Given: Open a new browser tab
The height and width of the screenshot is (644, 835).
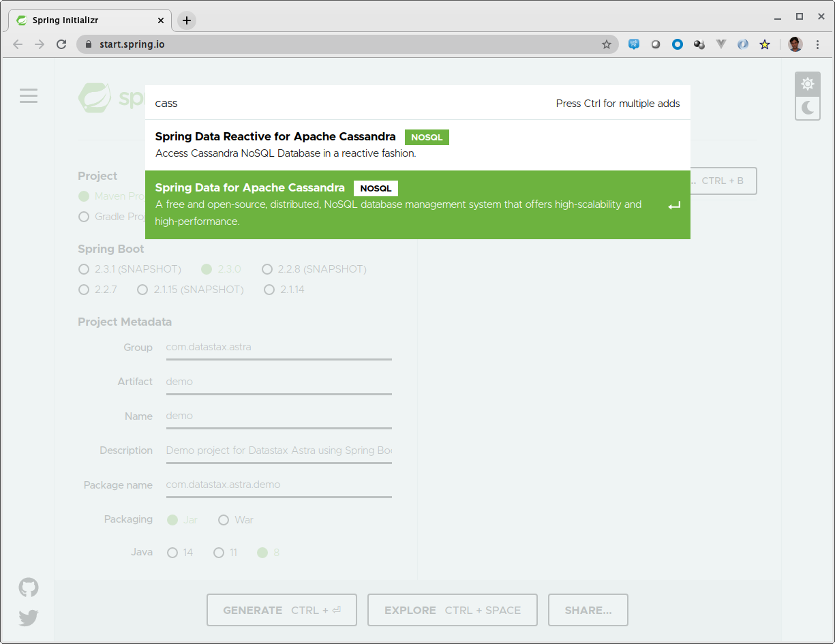Looking at the screenshot, I should 187,20.
